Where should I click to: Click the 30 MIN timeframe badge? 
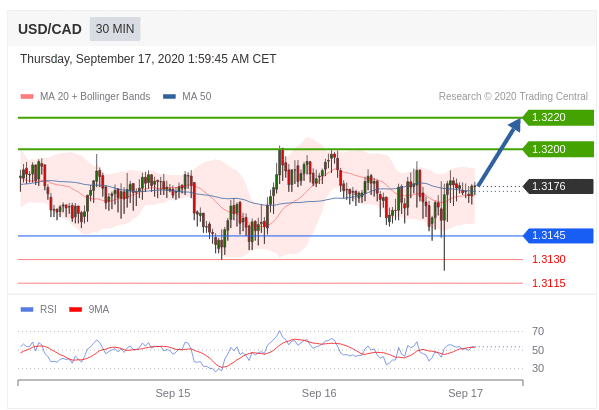click(x=115, y=29)
